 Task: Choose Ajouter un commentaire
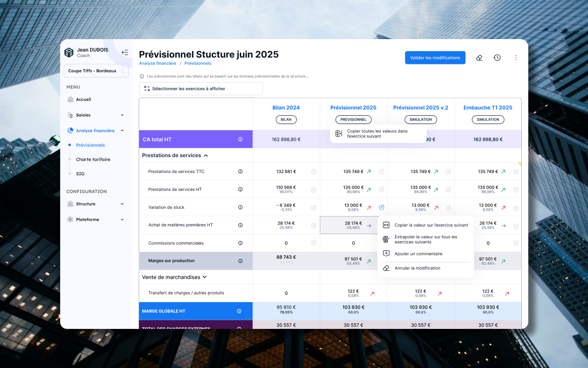pos(425,253)
